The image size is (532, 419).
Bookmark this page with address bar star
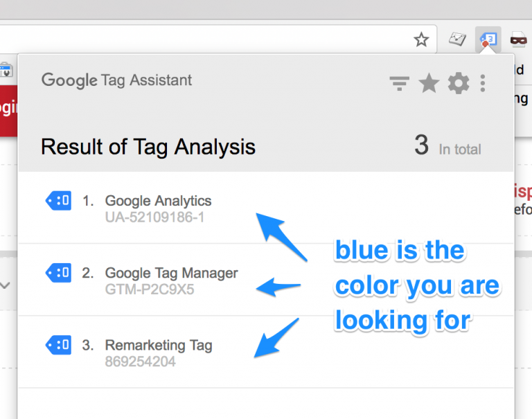pyautogui.click(x=421, y=40)
